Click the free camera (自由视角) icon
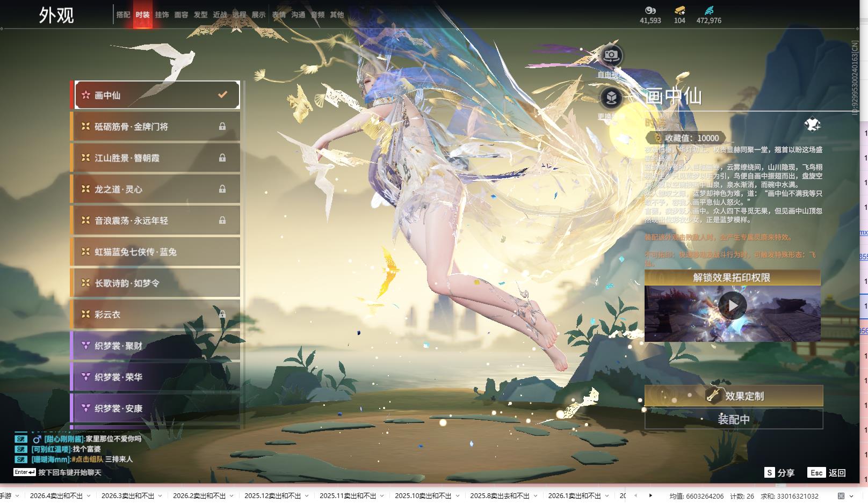 pos(611,56)
